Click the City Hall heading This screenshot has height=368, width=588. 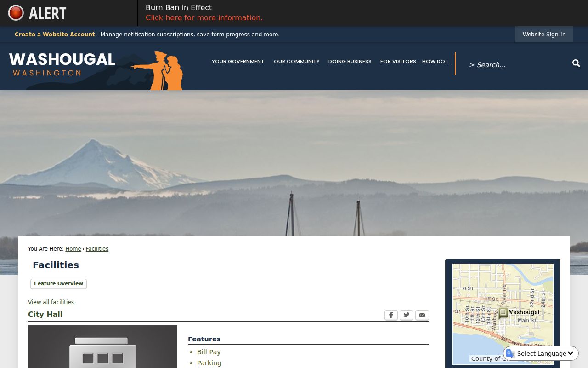click(x=45, y=315)
